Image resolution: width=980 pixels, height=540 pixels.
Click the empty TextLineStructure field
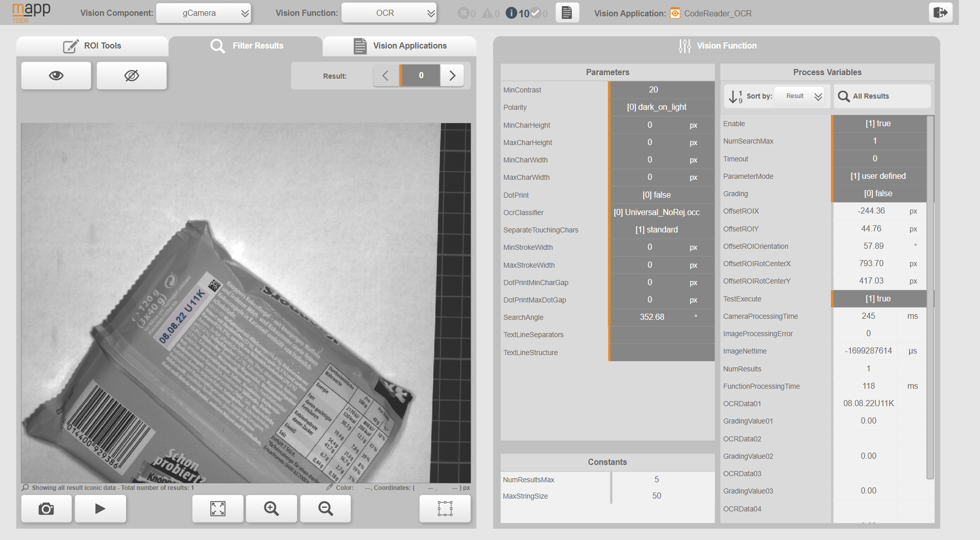(x=661, y=353)
